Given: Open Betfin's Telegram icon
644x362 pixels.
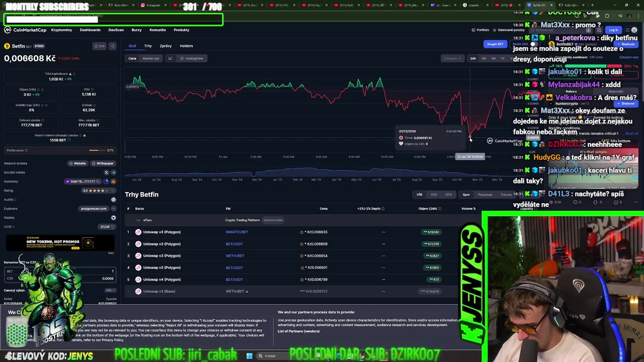Looking at the screenshot, I should [x=113, y=172].
